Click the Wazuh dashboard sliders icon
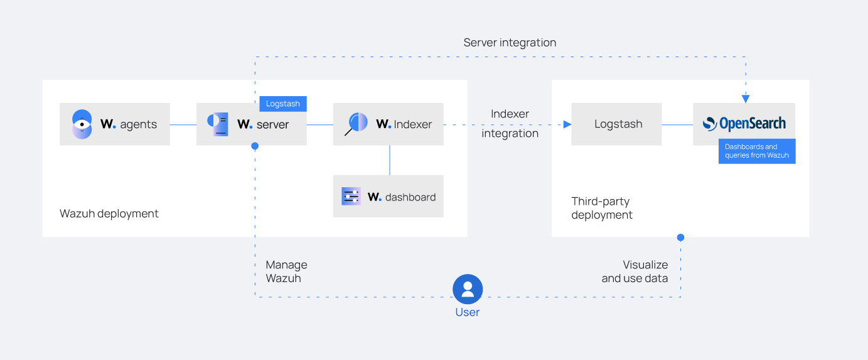The width and height of the screenshot is (868, 360). (x=351, y=197)
